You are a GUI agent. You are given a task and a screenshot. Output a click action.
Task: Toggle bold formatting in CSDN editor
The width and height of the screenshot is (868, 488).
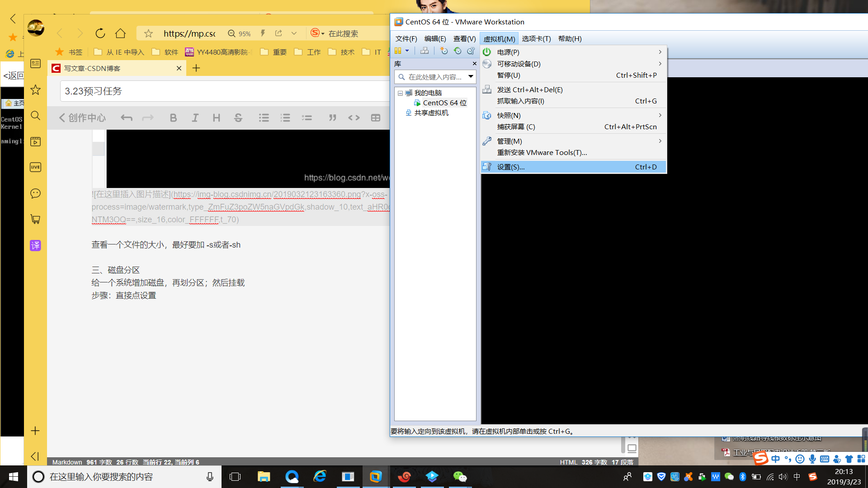pyautogui.click(x=173, y=118)
